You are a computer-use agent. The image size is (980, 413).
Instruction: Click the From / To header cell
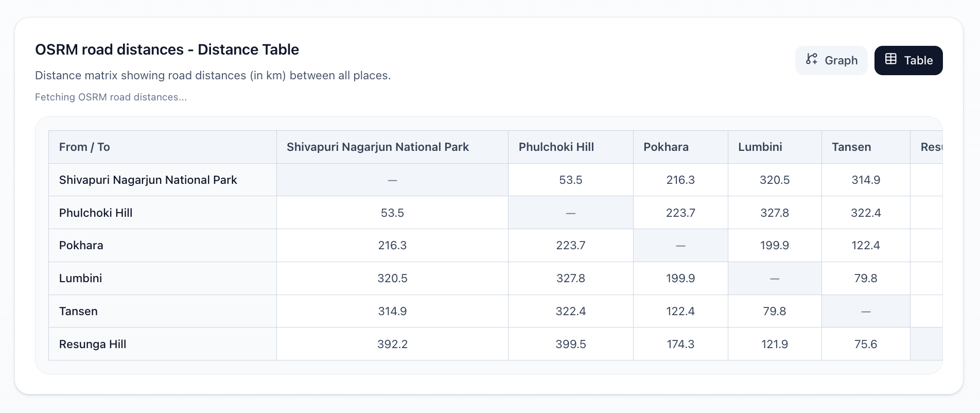coord(84,147)
